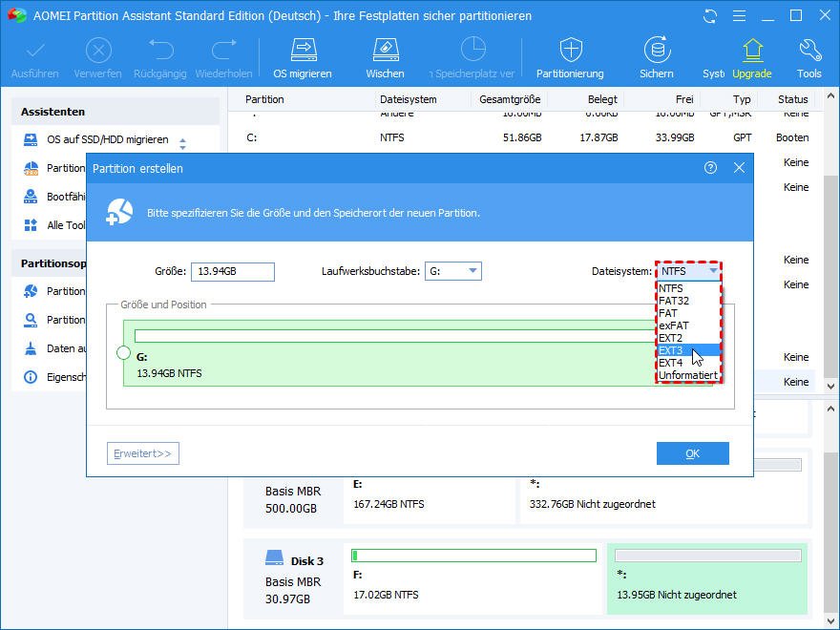Screen dimensions: 840x630
Task: Click the Upgrade icon
Action: click(752, 51)
